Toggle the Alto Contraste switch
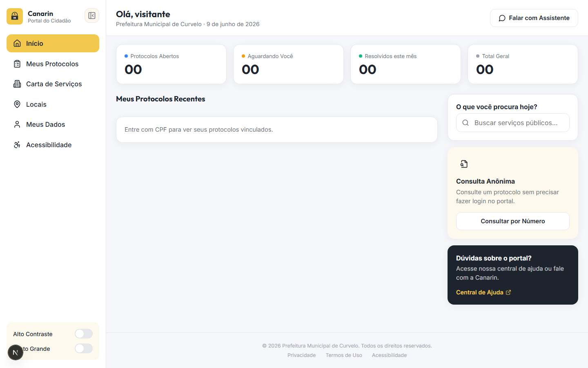588x368 pixels. tap(84, 334)
